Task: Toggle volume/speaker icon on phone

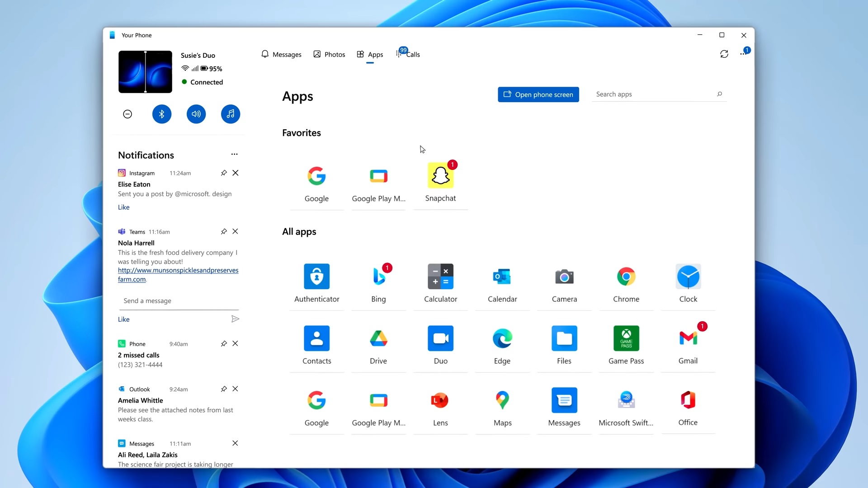Action: 196,114
